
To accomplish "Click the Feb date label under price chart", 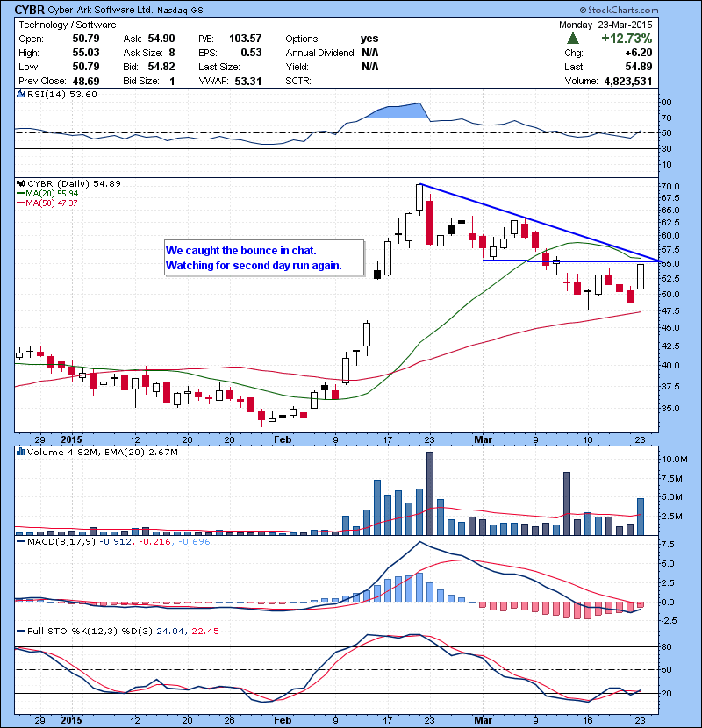I will 283,439.
